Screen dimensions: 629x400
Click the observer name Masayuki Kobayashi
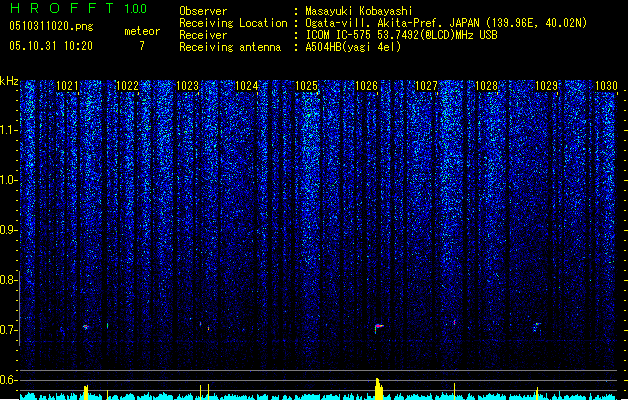click(x=358, y=11)
